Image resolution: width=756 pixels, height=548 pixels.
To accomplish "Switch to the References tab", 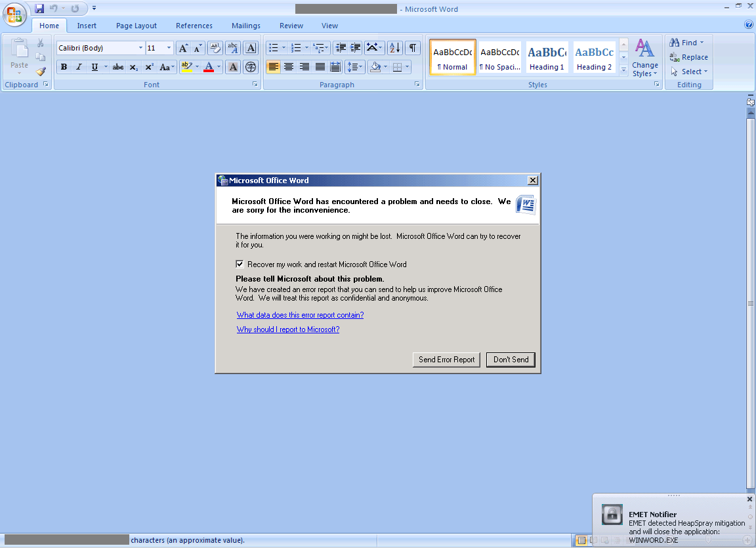I will [194, 26].
